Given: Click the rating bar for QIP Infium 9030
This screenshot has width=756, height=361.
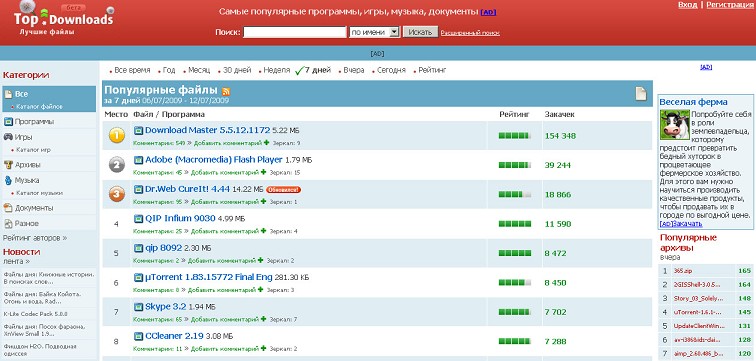Looking at the screenshot, I should click(x=515, y=224).
